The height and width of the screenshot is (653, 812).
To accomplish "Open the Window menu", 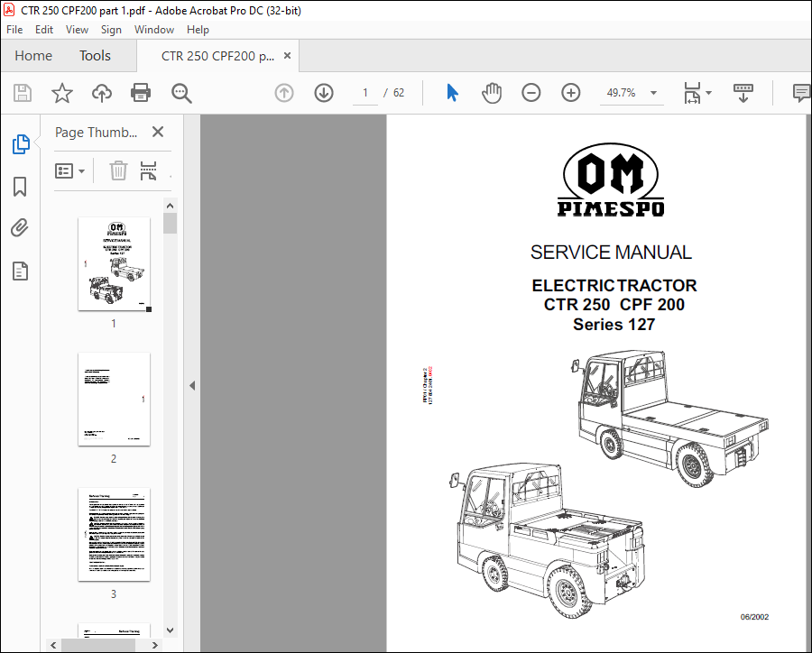I will coord(153,30).
